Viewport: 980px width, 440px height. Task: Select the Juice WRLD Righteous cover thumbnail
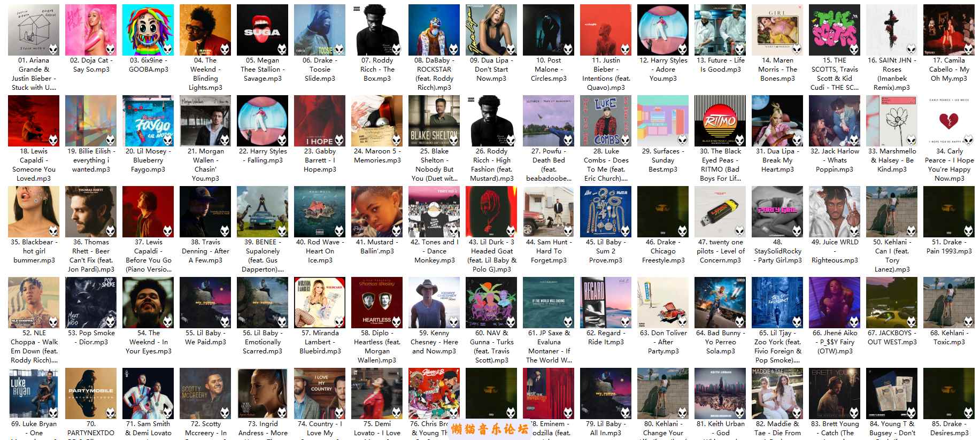(x=835, y=212)
